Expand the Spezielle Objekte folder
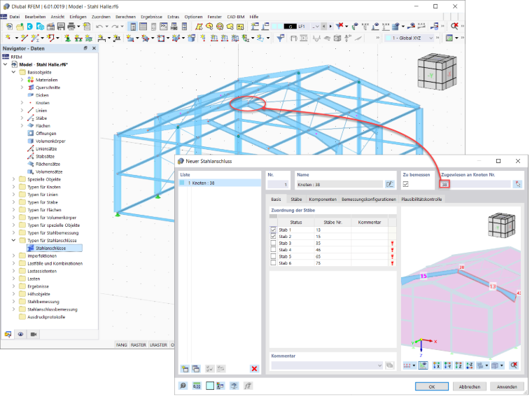 pos(13,179)
